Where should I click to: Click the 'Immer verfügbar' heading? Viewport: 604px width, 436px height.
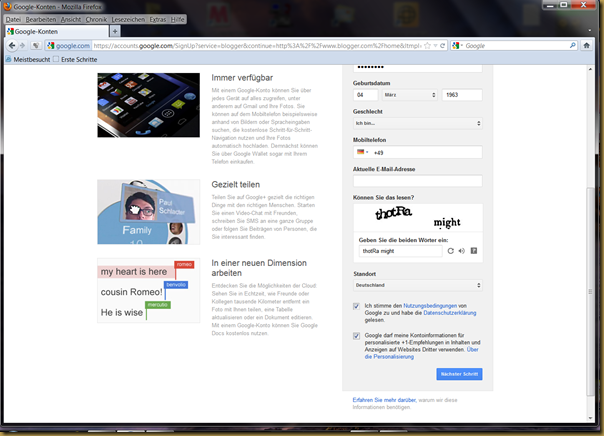click(x=242, y=78)
